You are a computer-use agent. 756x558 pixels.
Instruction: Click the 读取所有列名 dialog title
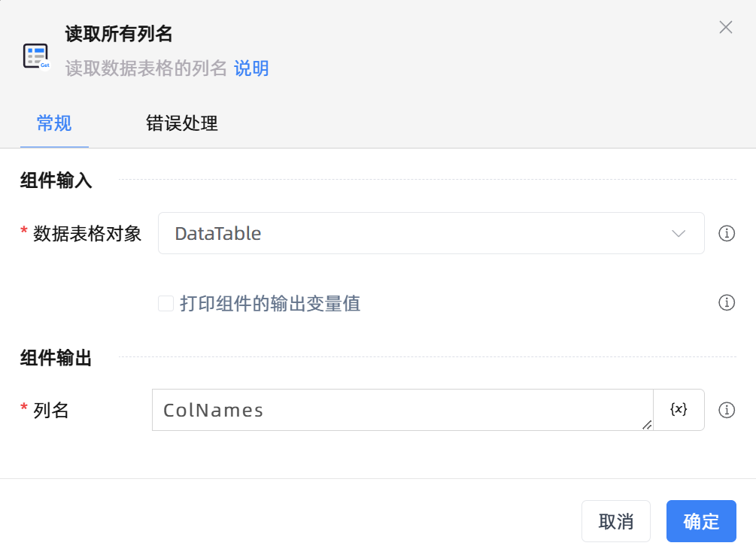point(119,34)
